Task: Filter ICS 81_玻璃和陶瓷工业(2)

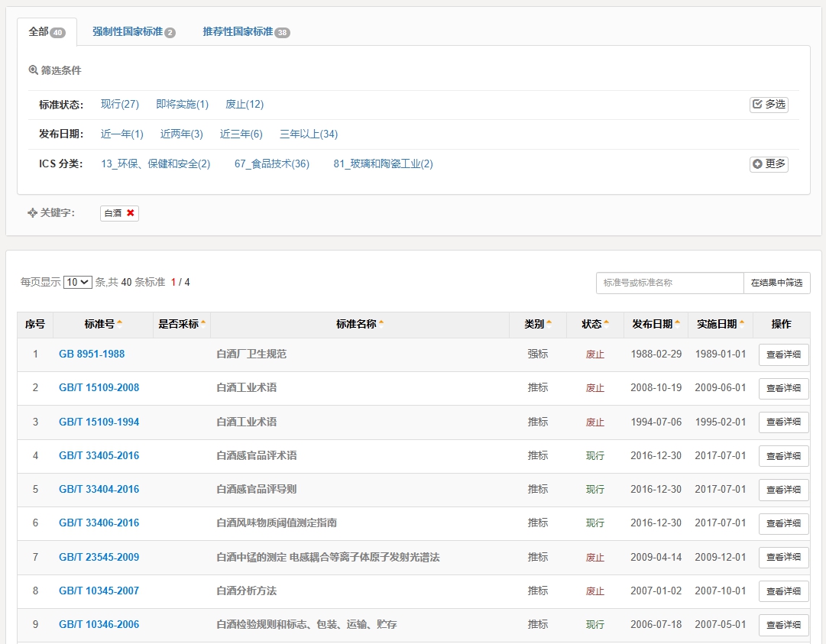Action: tap(383, 163)
